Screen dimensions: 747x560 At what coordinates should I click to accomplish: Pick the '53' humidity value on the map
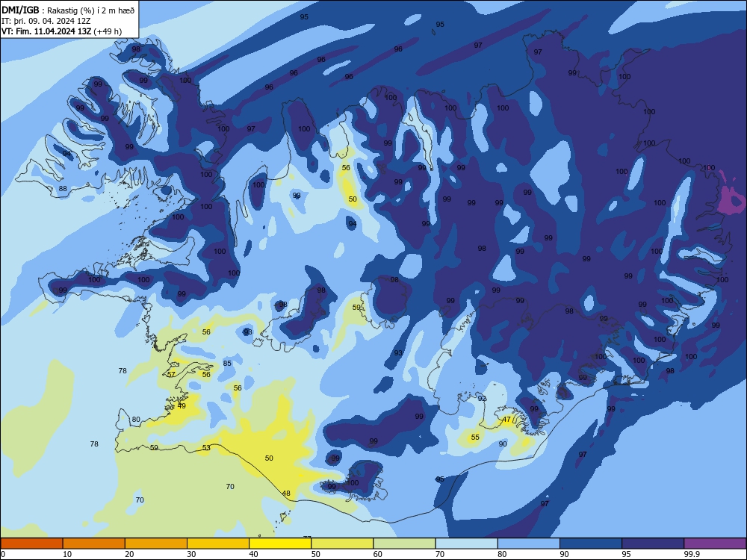pos(206,447)
